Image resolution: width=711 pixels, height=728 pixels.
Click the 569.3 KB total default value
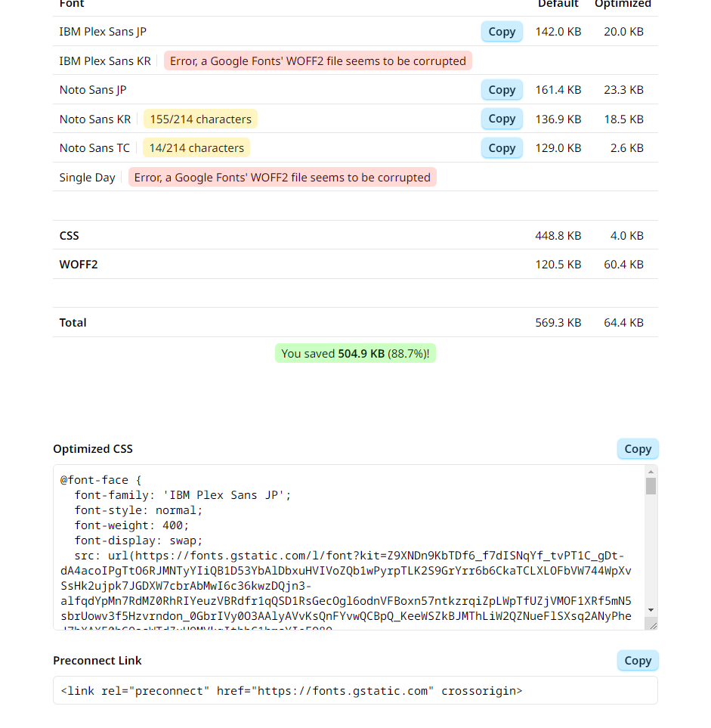click(558, 323)
